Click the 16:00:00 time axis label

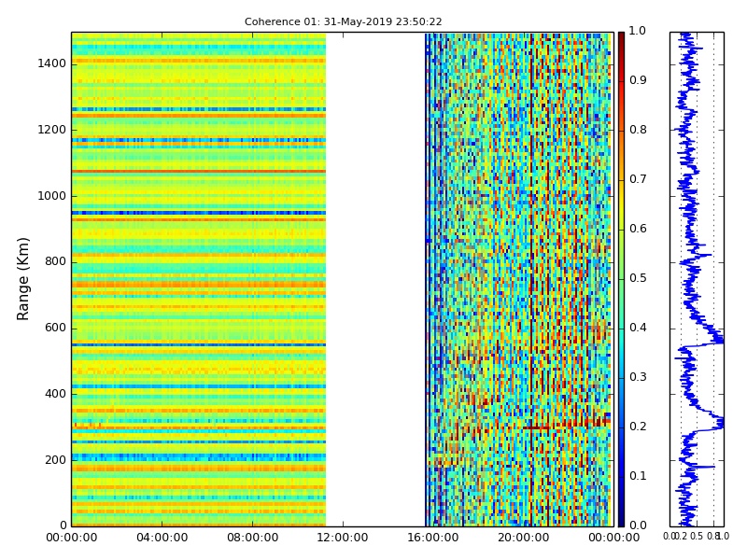pyautogui.click(x=432, y=538)
